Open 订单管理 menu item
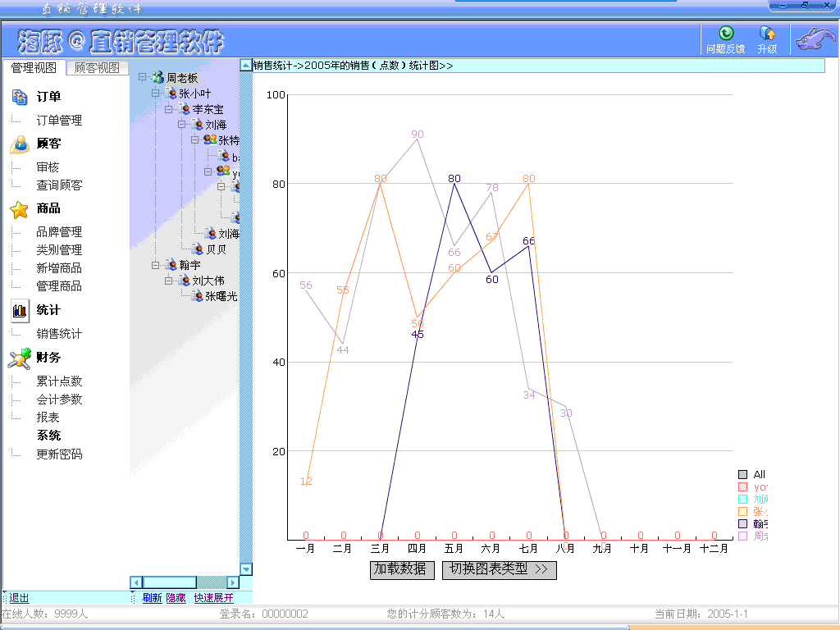840x630 pixels. [x=59, y=121]
